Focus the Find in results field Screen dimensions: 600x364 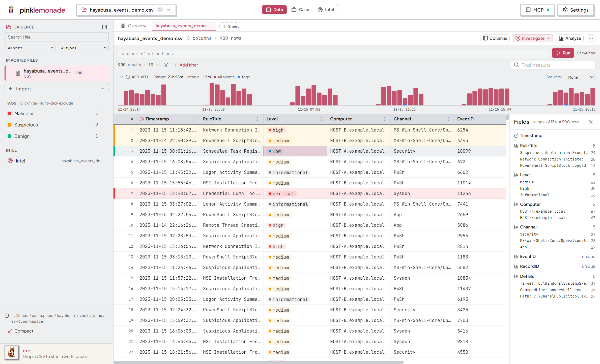pyautogui.click(x=553, y=65)
